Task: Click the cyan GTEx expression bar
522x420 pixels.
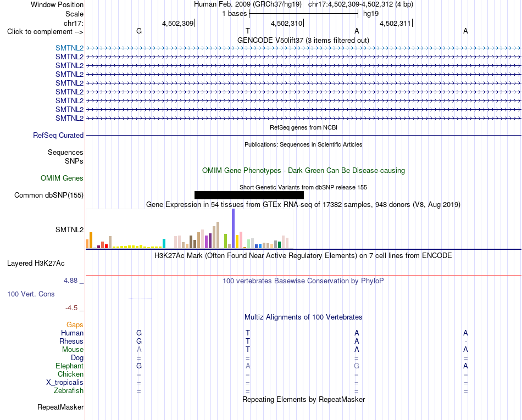Action: [x=164, y=243]
